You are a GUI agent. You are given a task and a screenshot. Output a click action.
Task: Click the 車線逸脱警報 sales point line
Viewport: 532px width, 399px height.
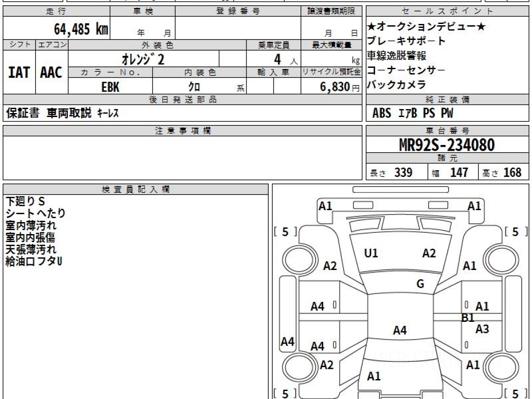point(396,55)
